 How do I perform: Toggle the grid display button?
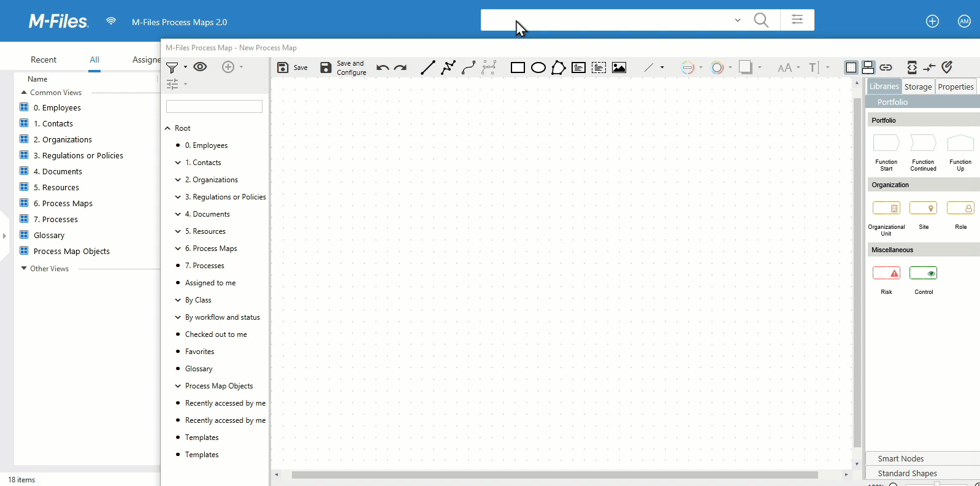pos(851,67)
